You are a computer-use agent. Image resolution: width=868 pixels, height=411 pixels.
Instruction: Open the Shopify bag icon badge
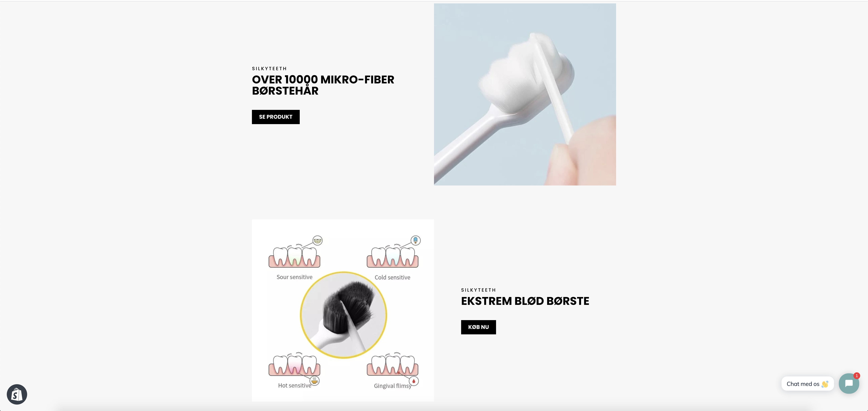click(17, 394)
